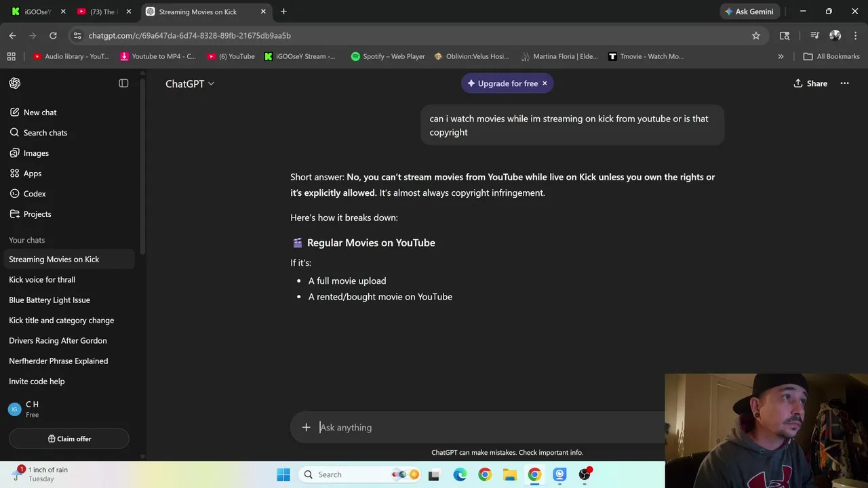Open Drivers Racing After Gordon chat
Screen dimensions: 868x488
click(68, 341)
